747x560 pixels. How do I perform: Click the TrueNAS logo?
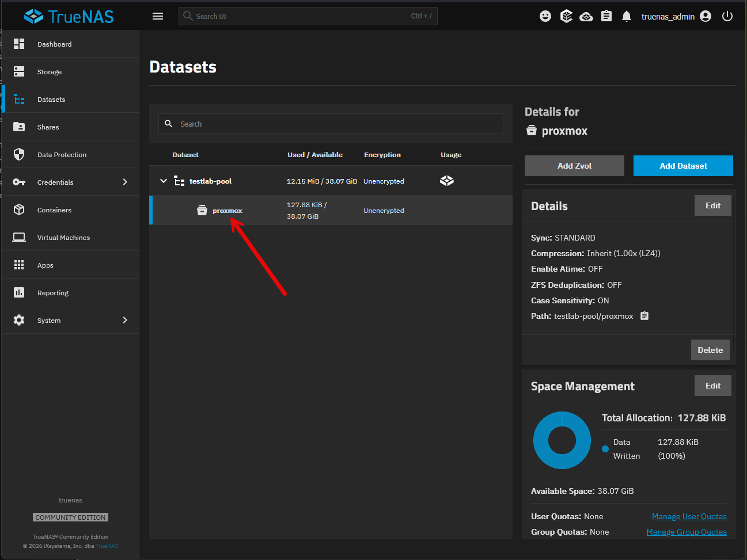coord(69,16)
